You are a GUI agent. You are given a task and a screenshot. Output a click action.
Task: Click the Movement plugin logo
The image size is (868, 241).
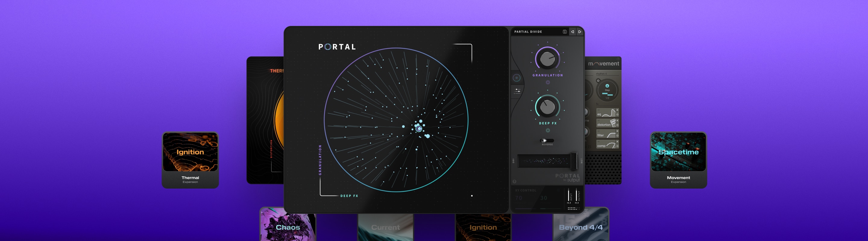603,64
